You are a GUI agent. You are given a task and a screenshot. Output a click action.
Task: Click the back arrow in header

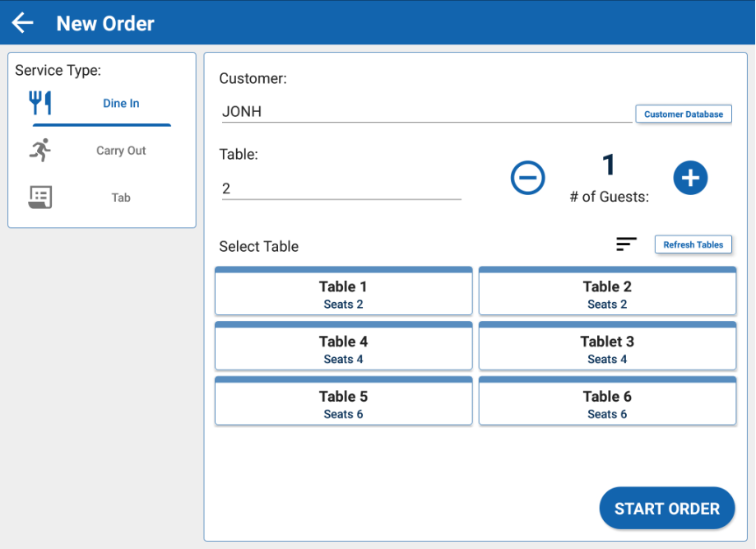pos(23,23)
